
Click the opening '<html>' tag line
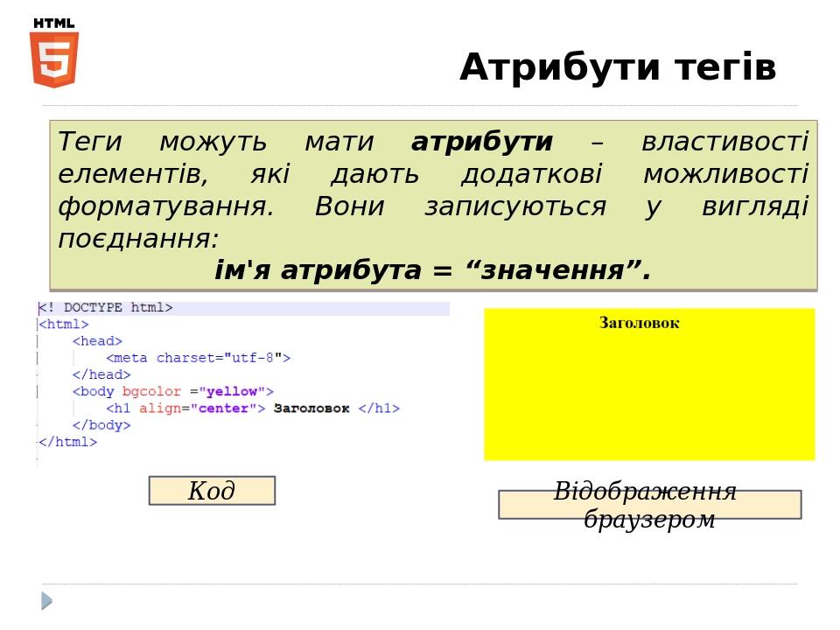tap(64, 324)
